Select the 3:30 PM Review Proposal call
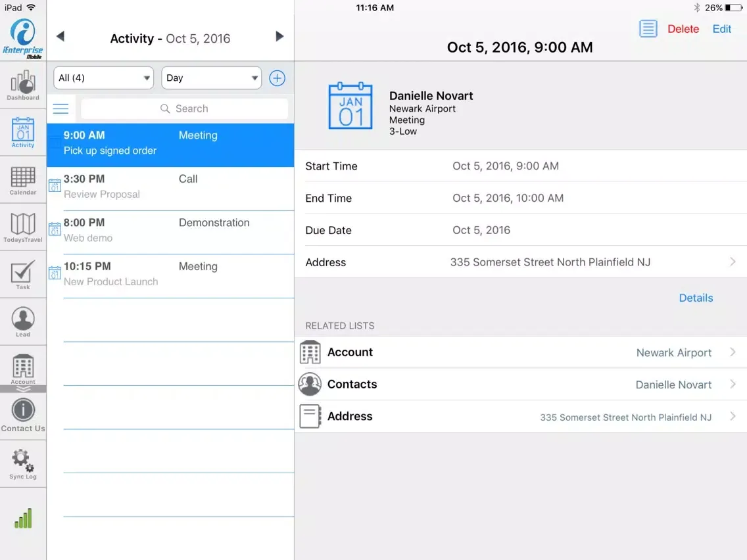 coord(170,189)
